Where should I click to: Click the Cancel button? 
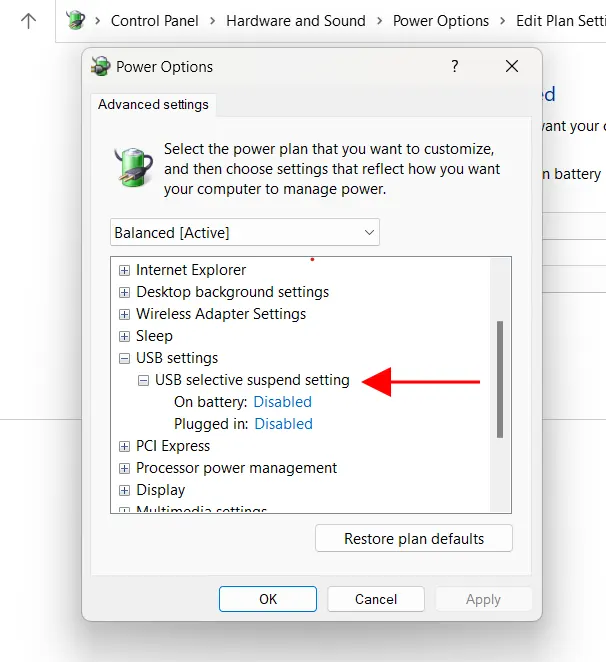(x=376, y=599)
